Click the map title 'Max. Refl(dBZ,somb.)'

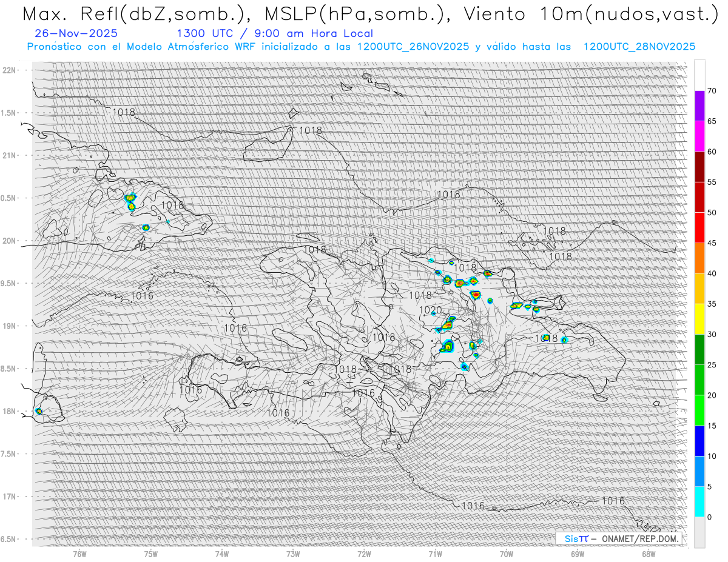pos(136,14)
